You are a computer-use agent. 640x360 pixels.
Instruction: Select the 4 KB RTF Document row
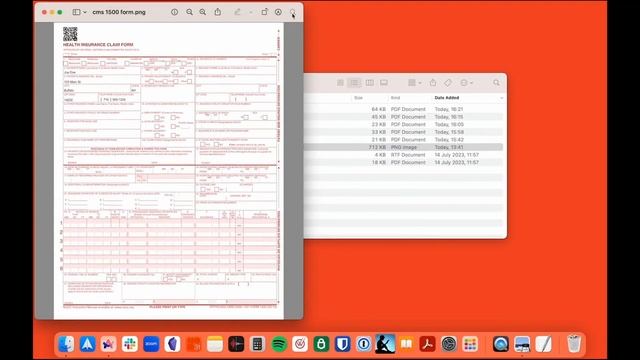click(x=404, y=155)
